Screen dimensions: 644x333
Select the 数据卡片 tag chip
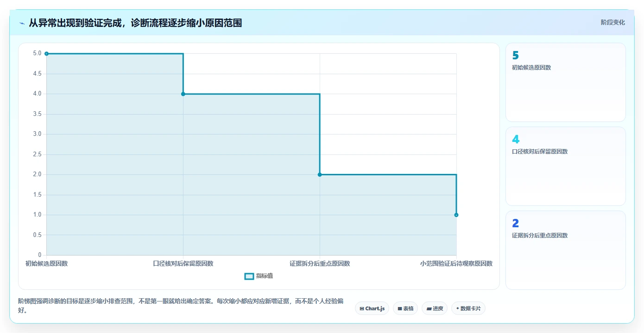tap(468, 308)
